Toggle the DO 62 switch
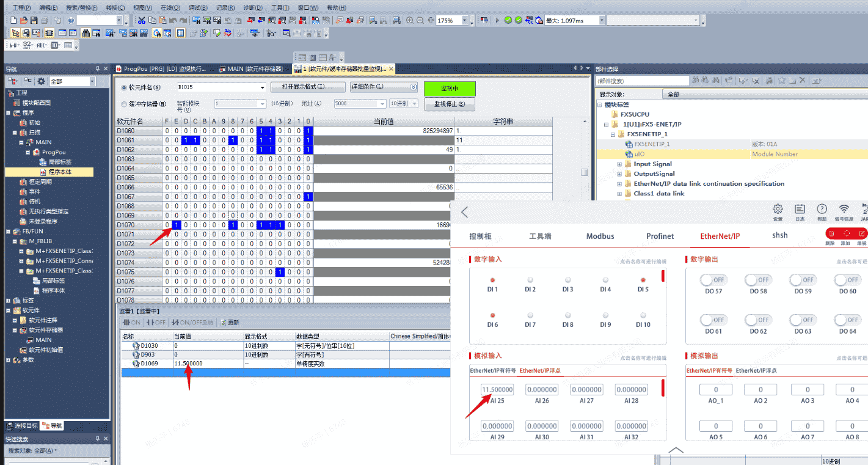The height and width of the screenshot is (465, 868). [757, 320]
